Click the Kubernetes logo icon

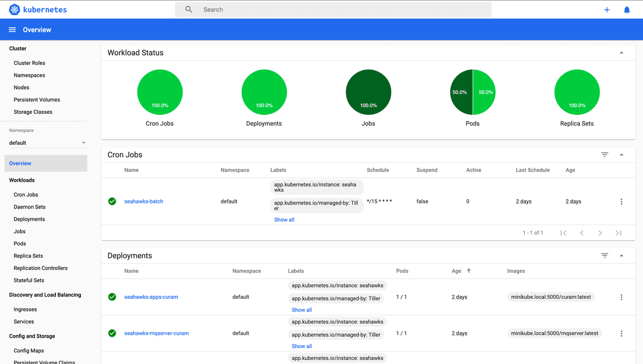[15, 9]
